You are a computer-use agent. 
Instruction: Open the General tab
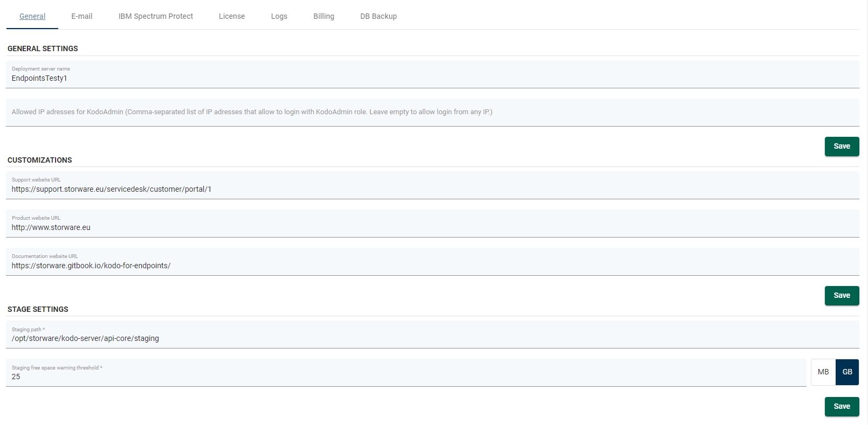[32, 16]
